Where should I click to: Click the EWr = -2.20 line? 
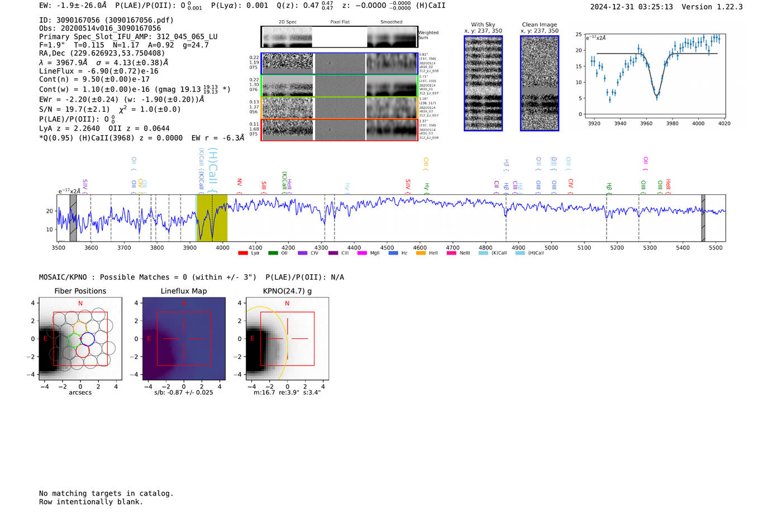[122, 99]
